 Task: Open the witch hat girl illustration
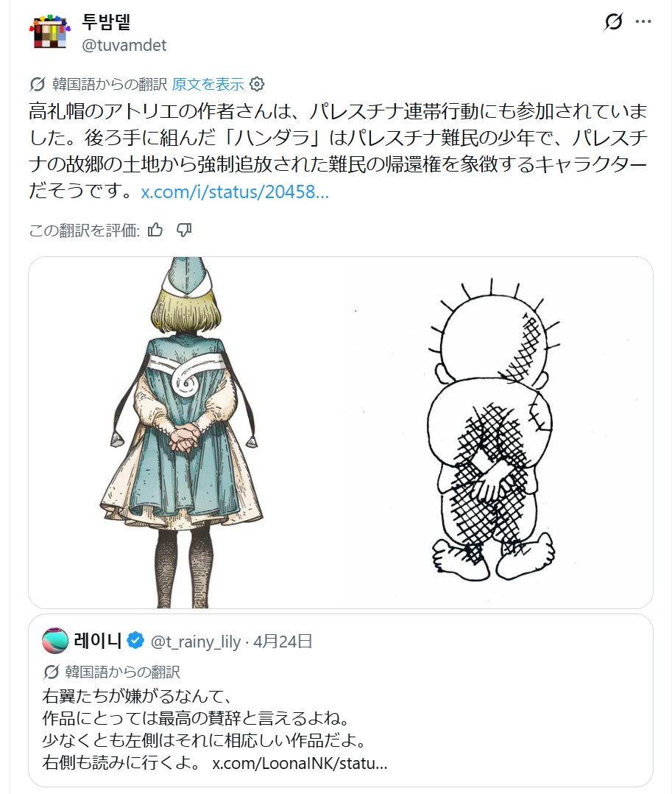(x=185, y=432)
